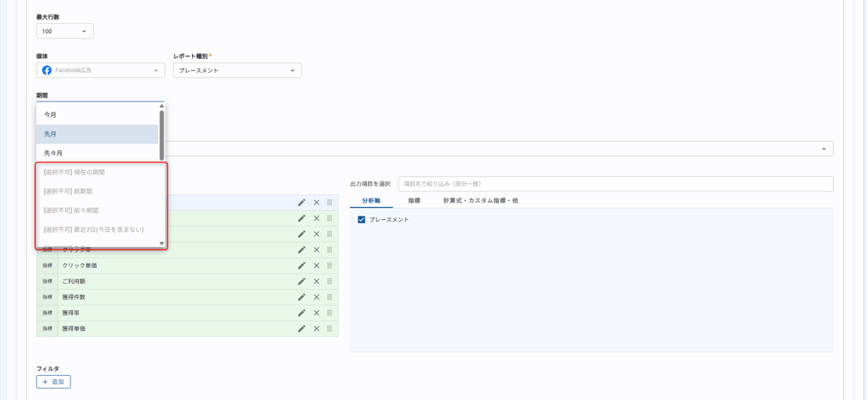Click the edit pencil for クリック単価 row

[x=301, y=265]
